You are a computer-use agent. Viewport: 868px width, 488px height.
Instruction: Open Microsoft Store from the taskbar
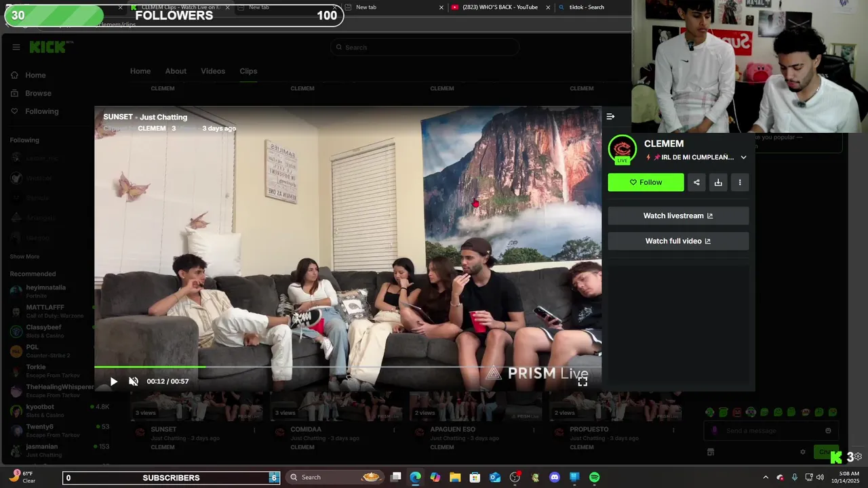(x=475, y=477)
